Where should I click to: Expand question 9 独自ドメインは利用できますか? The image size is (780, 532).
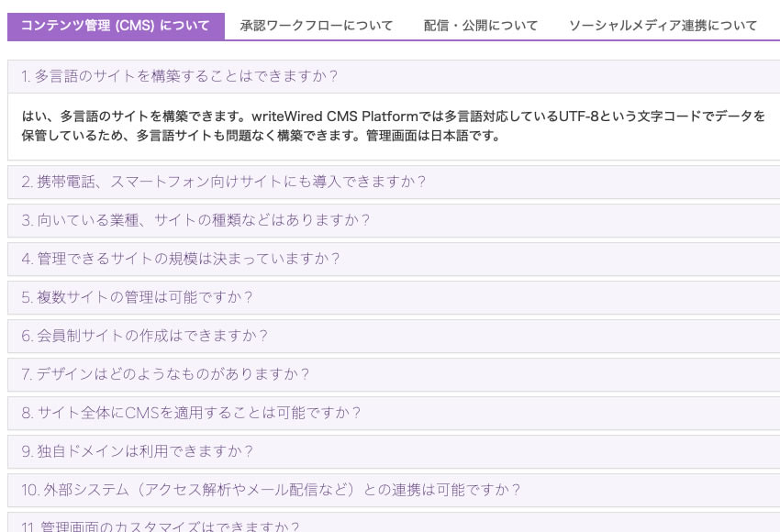(x=394, y=451)
